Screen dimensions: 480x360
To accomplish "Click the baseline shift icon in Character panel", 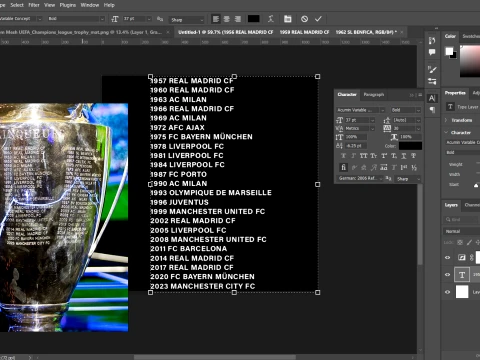I will tap(339, 146).
